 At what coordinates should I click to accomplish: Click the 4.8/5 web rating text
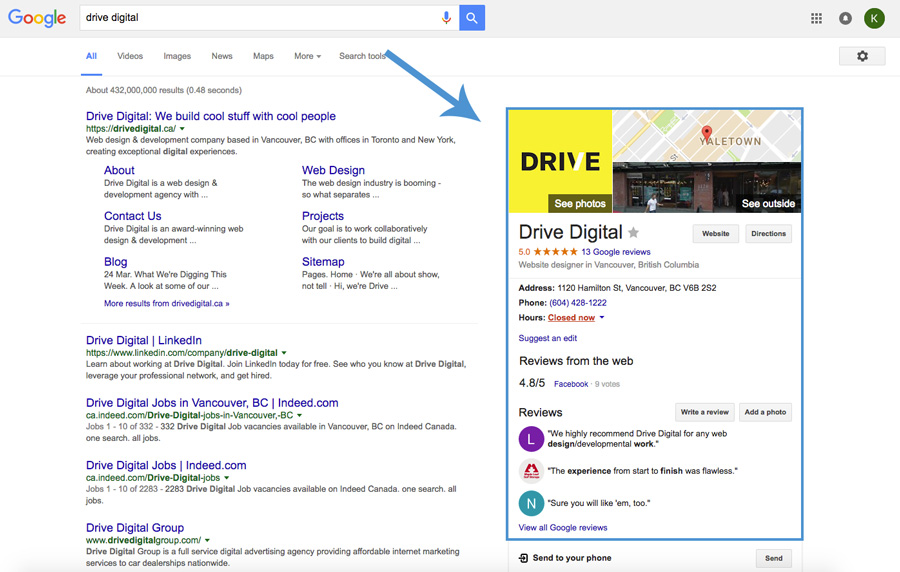click(x=532, y=383)
